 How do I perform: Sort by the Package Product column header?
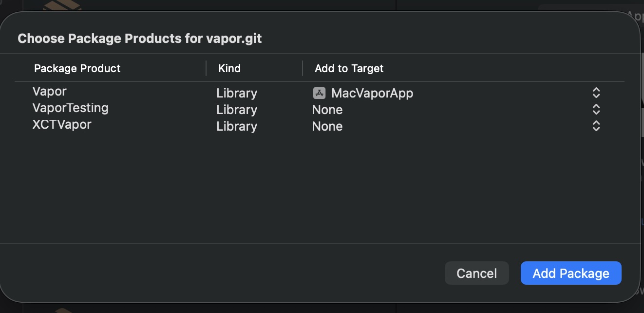[77, 68]
